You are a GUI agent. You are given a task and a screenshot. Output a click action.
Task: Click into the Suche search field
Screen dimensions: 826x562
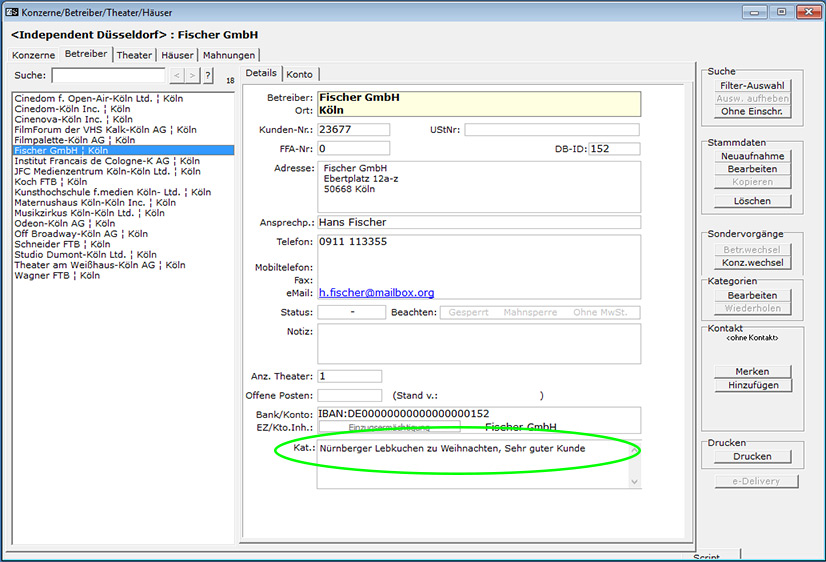[108, 76]
